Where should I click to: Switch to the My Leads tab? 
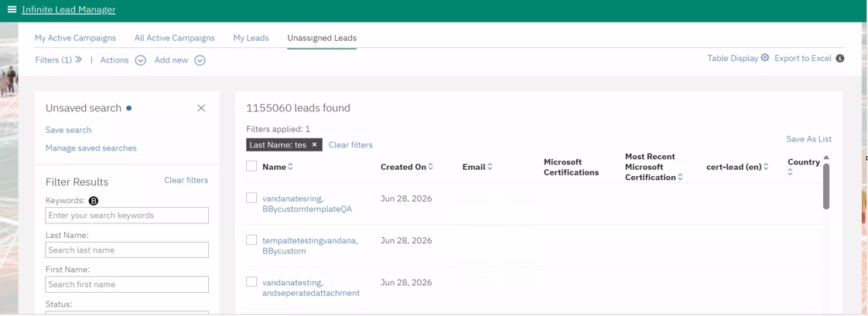[251, 38]
